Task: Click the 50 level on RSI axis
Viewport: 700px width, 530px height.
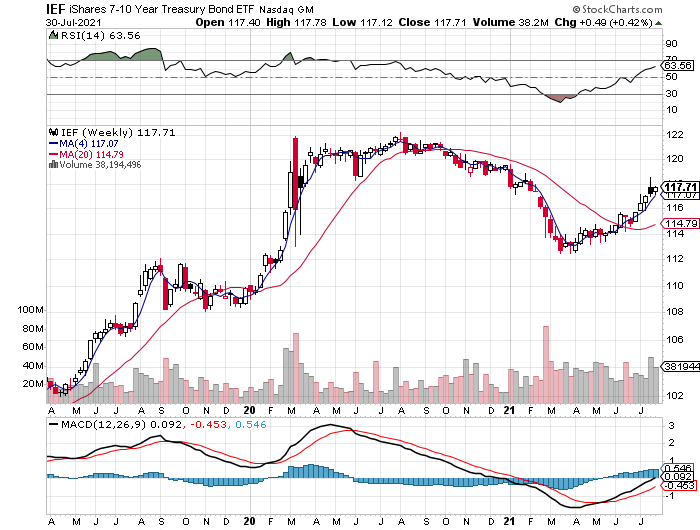Action: [x=671, y=77]
